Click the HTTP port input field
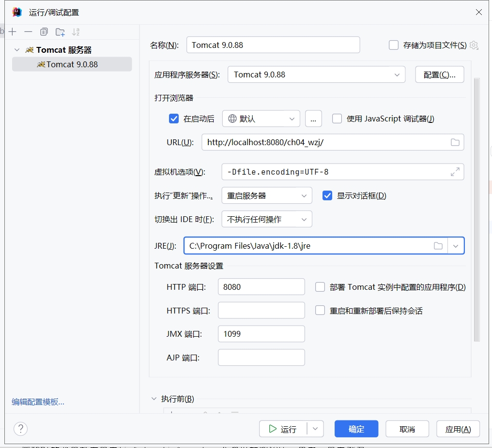492x448 pixels. click(261, 287)
